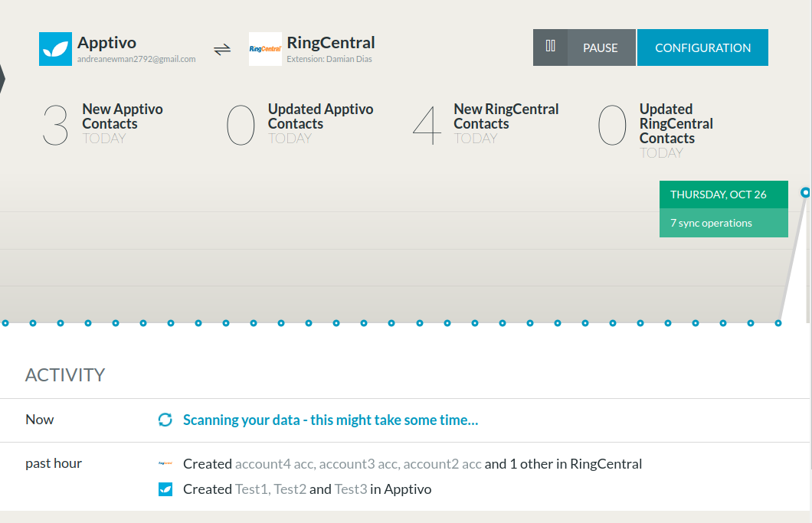Click the past hour time label
Image resolution: width=812 pixels, height=523 pixels.
54,463
